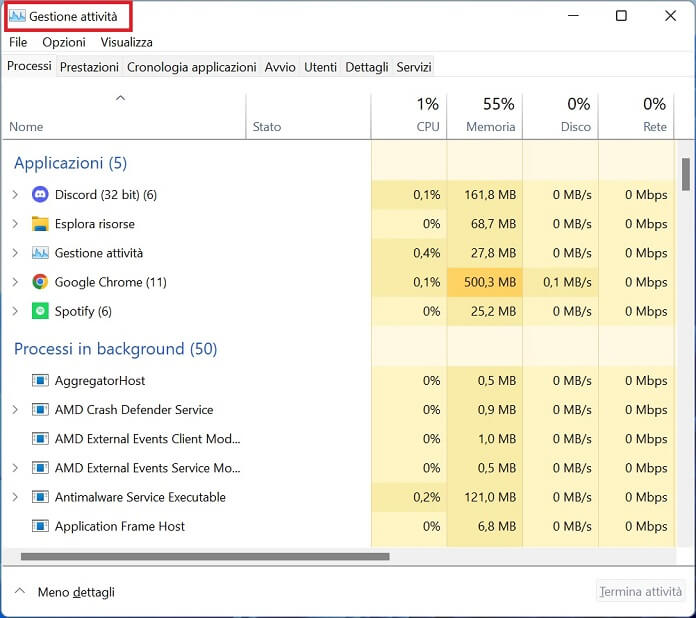Select the Application Frame Host row name
Screen dimensions: 696x618
point(119,526)
